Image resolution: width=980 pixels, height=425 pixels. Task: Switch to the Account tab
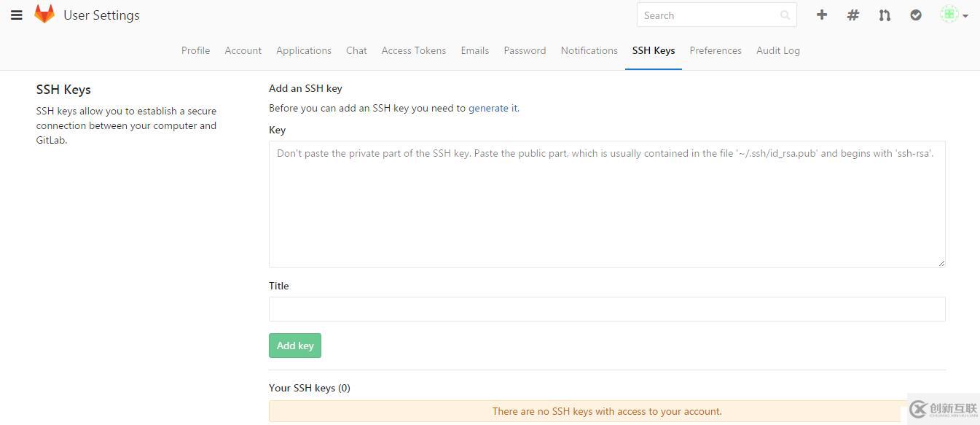[243, 50]
